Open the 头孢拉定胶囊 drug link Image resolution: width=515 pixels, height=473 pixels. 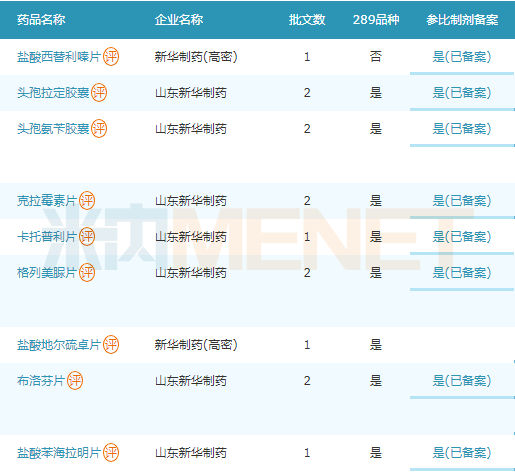[53, 93]
